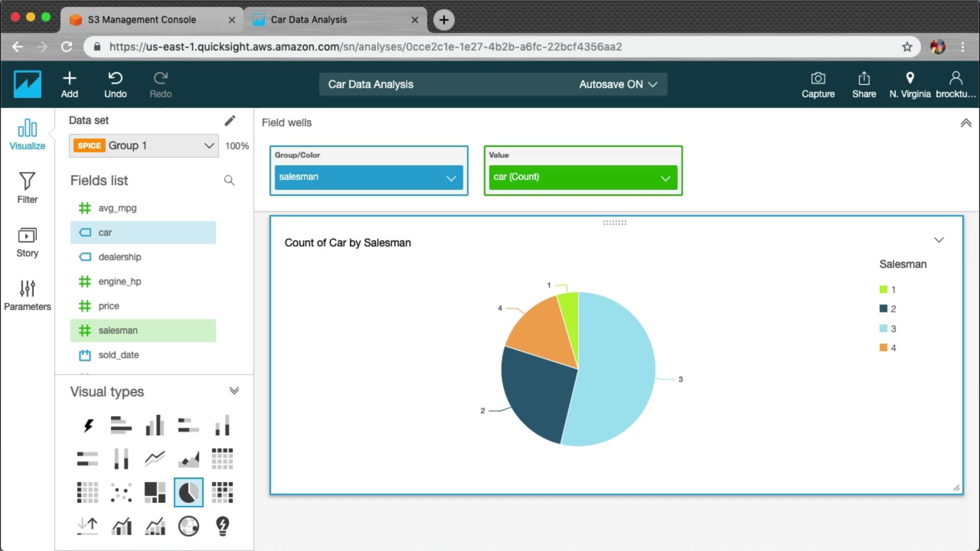
Task: Edit data set with pencil icon
Action: click(x=230, y=120)
